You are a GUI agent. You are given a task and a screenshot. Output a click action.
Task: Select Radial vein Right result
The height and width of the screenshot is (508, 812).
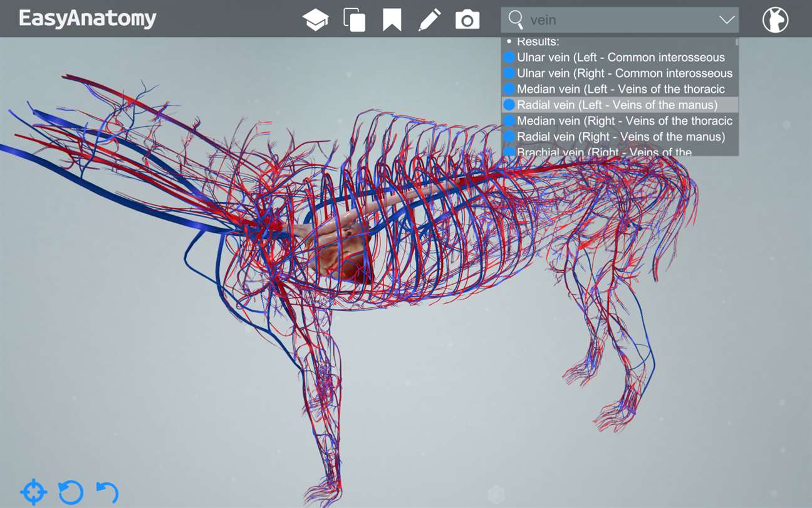(x=620, y=136)
